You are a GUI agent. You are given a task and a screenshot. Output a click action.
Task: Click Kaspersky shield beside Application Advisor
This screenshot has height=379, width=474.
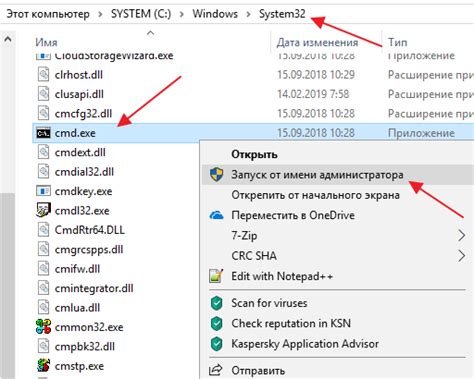[217, 344]
